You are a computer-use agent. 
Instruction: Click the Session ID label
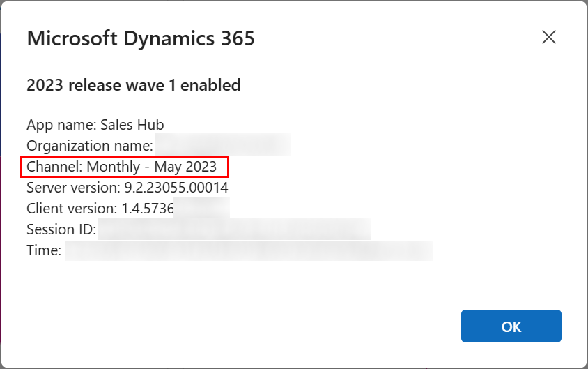(61, 229)
